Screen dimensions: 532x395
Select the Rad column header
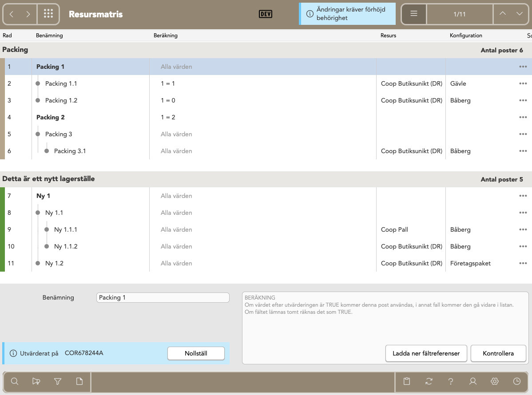7,35
